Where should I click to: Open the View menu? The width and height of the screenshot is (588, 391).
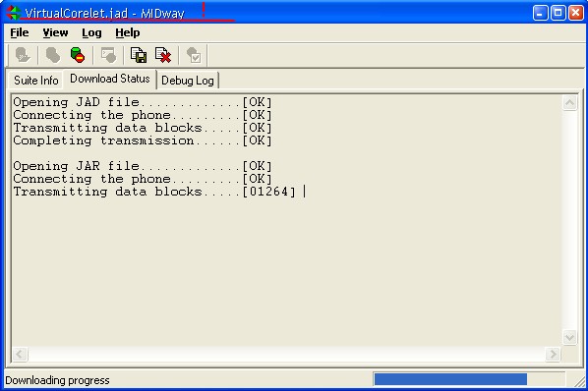(x=55, y=33)
